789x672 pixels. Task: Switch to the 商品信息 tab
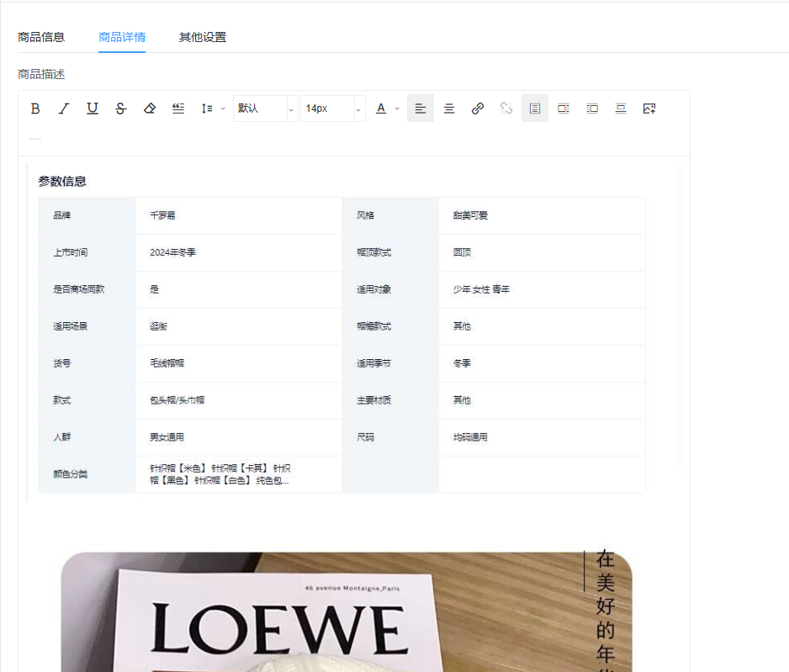coord(41,37)
